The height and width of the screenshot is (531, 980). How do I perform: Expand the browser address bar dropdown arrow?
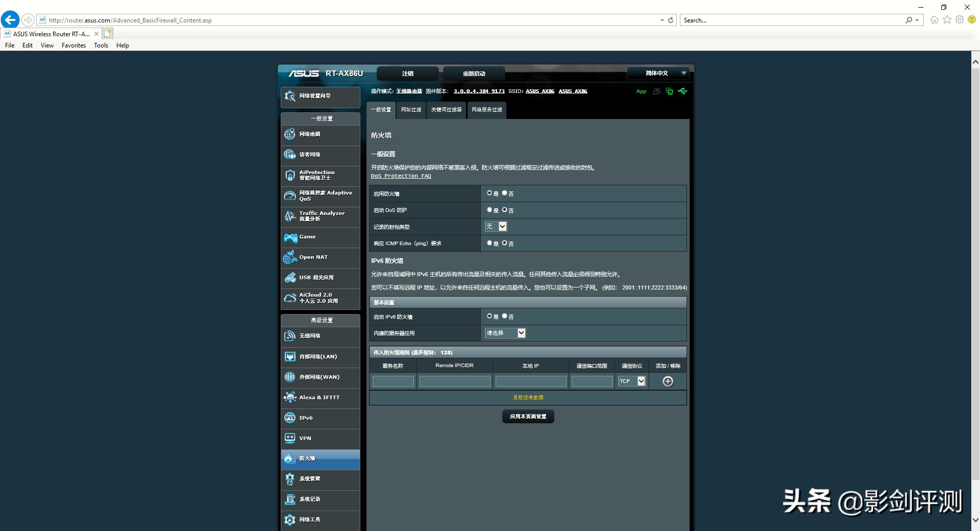tap(662, 20)
